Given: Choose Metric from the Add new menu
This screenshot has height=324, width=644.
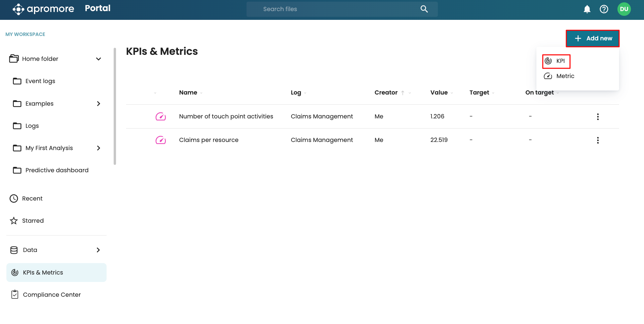Looking at the screenshot, I should (x=565, y=76).
